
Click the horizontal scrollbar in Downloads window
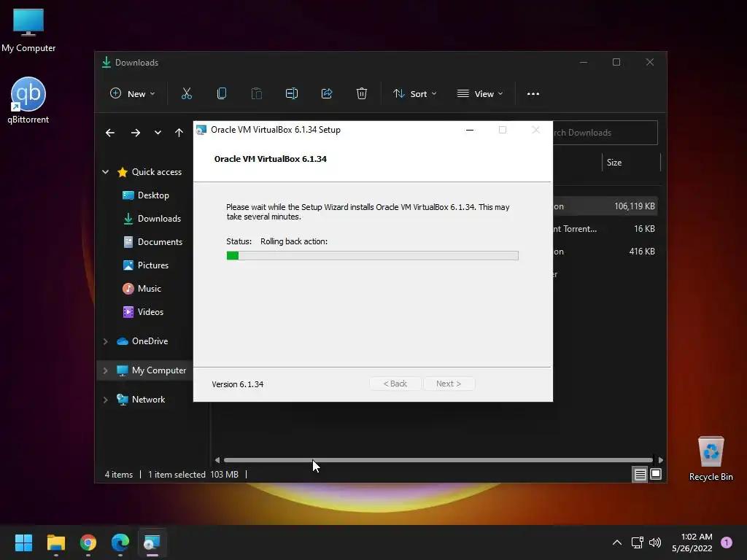(x=438, y=460)
